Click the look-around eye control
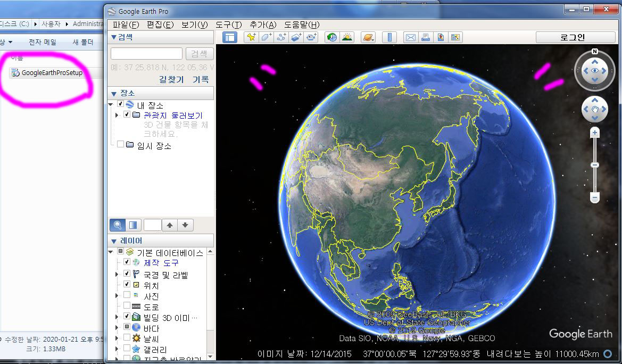The image size is (622, 364). click(595, 71)
